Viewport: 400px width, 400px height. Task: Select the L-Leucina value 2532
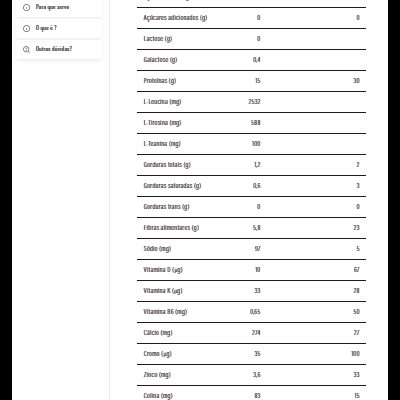[254, 102]
